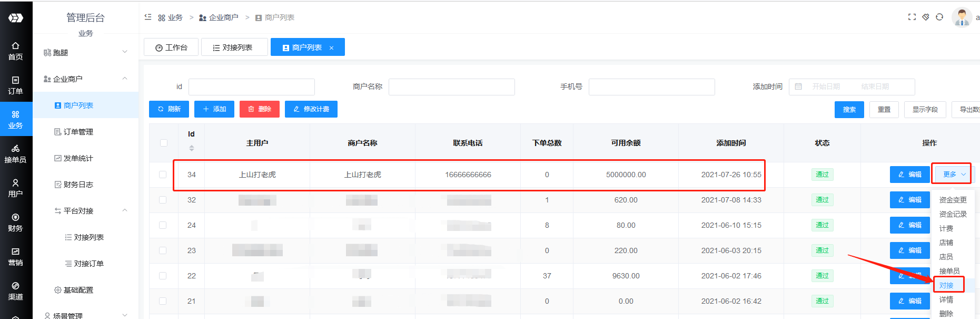Select checkbox for row Id 32
Screen dimensions: 980x319
pyautogui.click(x=163, y=200)
